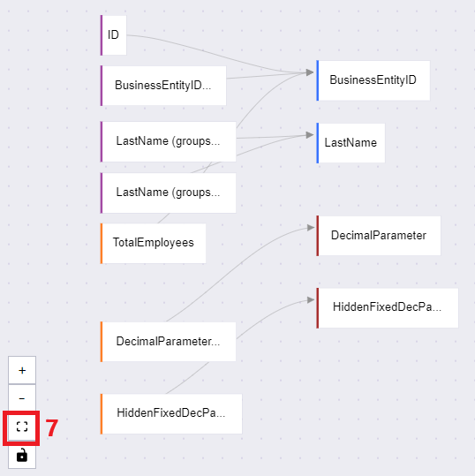Select the lower LastName (groups... node

click(168, 193)
